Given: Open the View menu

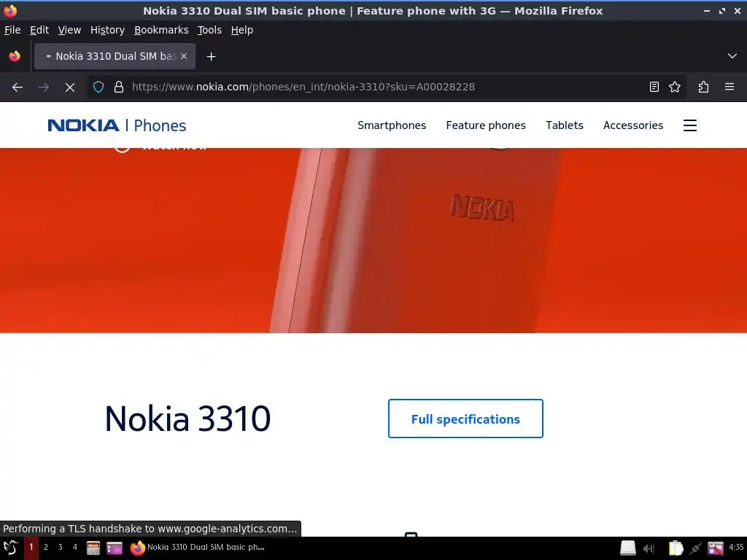Looking at the screenshot, I should [69, 30].
